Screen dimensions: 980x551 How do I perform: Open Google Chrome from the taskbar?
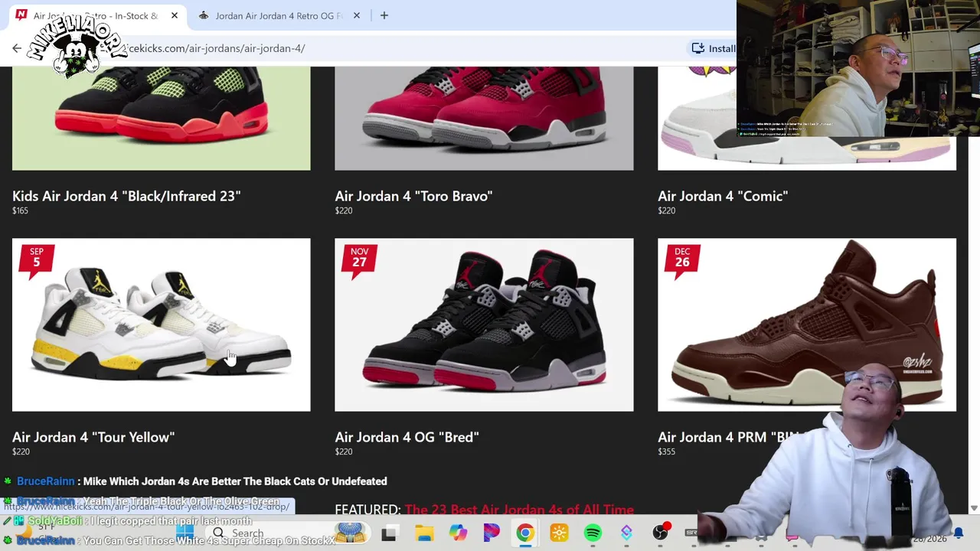click(525, 533)
